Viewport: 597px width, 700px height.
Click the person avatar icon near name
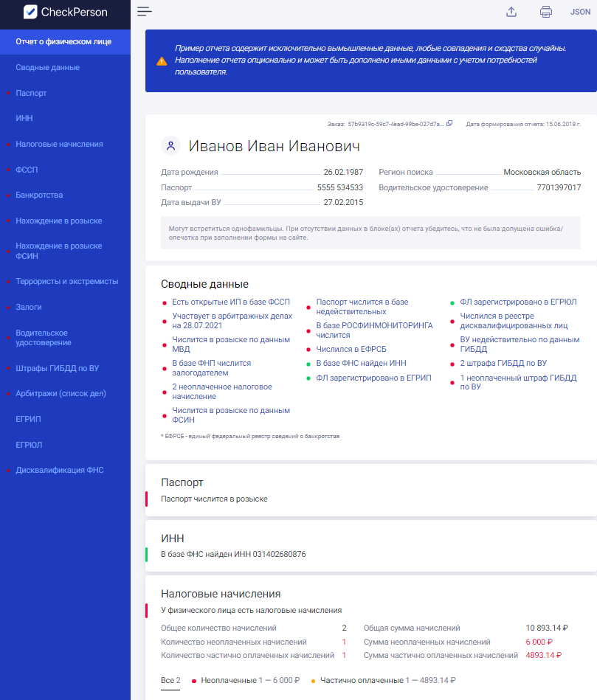(x=170, y=145)
